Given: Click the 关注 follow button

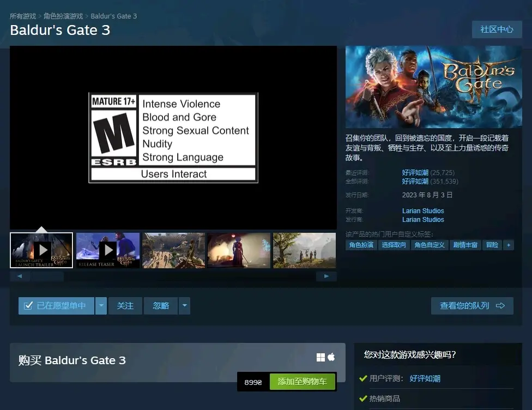Looking at the screenshot, I should 125,306.
